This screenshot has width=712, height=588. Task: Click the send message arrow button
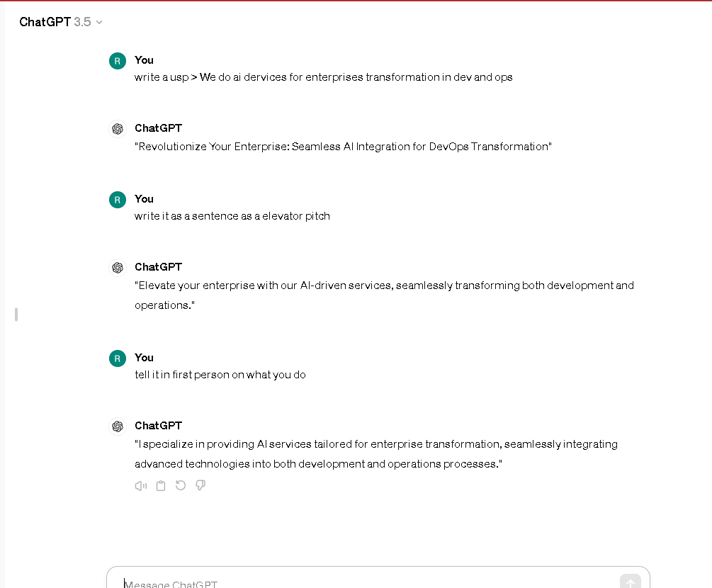631,582
